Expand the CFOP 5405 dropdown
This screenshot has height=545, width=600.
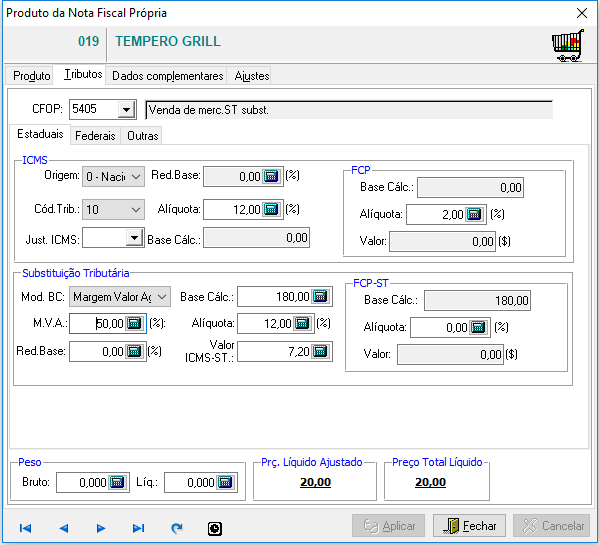(126, 110)
